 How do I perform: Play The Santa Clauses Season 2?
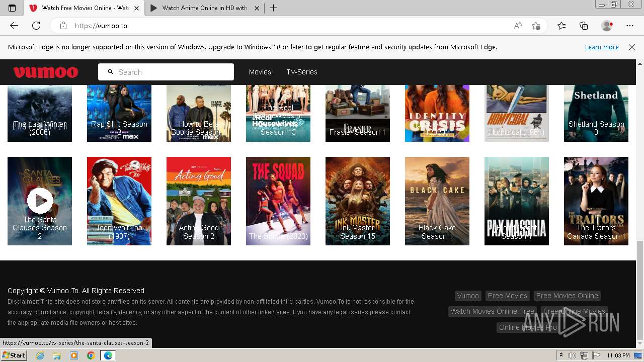point(40,201)
